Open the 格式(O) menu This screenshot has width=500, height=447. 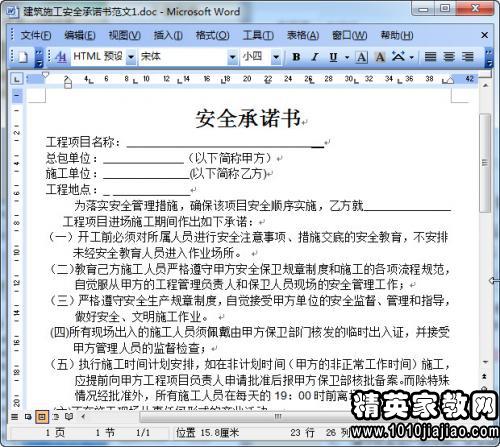coord(212,35)
